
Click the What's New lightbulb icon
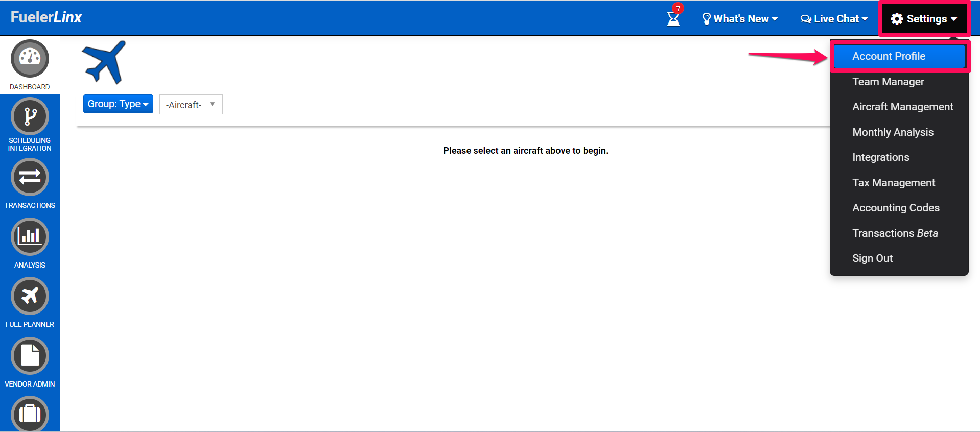point(707,19)
